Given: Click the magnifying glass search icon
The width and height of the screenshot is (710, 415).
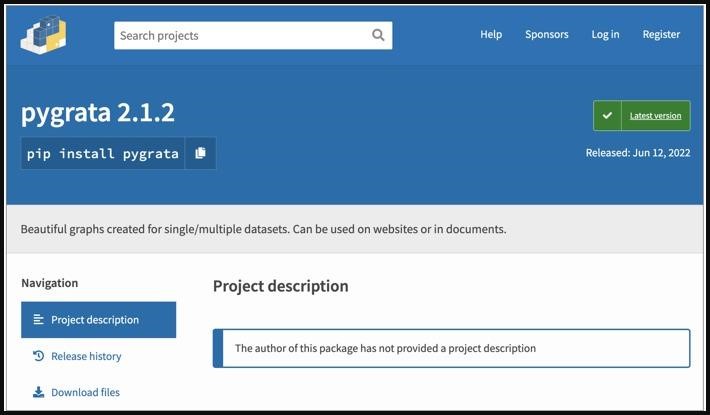Looking at the screenshot, I should click(378, 35).
